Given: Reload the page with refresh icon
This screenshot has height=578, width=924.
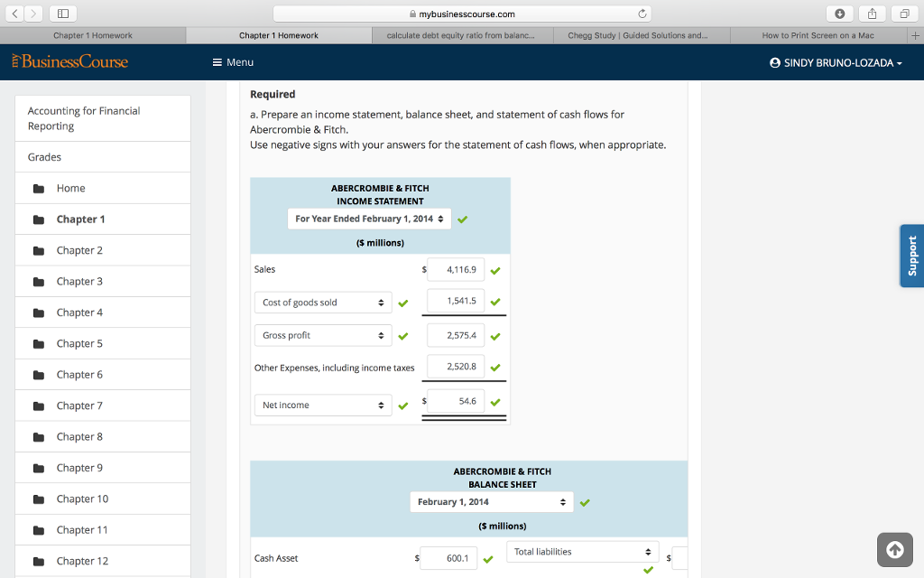Looking at the screenshot, I should click(x=642, y=14).
